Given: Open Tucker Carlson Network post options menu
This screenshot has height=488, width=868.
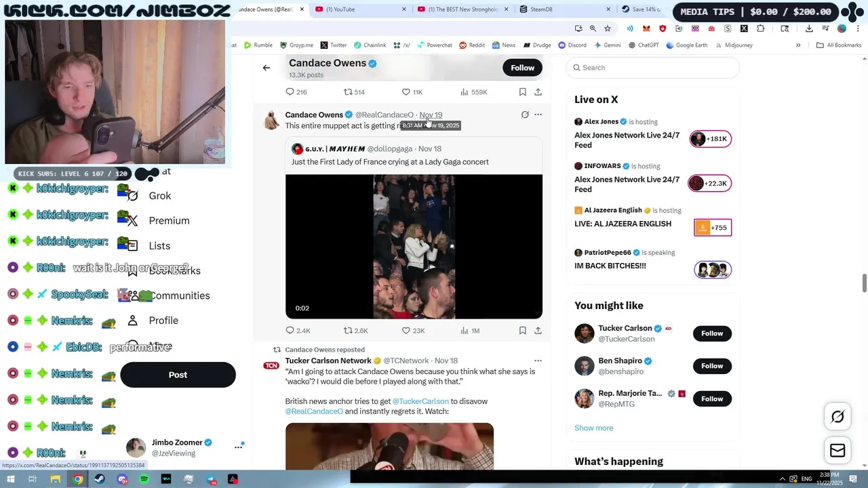Looking at the screenshot, I should [x=538, y=361].
